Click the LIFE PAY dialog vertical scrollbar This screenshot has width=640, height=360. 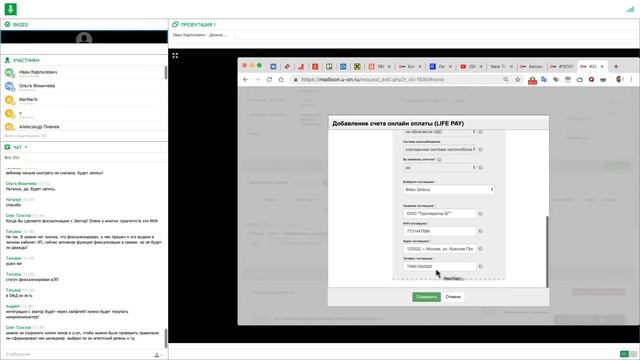click(547, 251)
